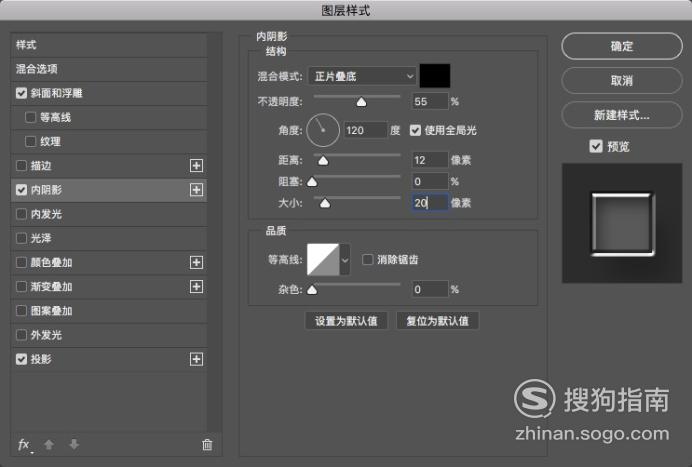692x467 pixels.
Task: Select the 外发光 effect row
Action: pos(109,335)
